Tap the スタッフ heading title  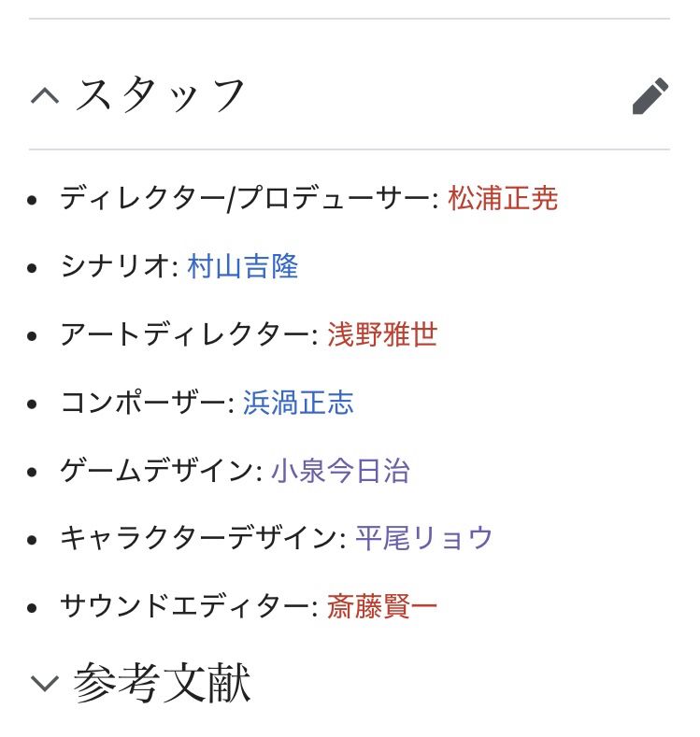click(160, 95)
